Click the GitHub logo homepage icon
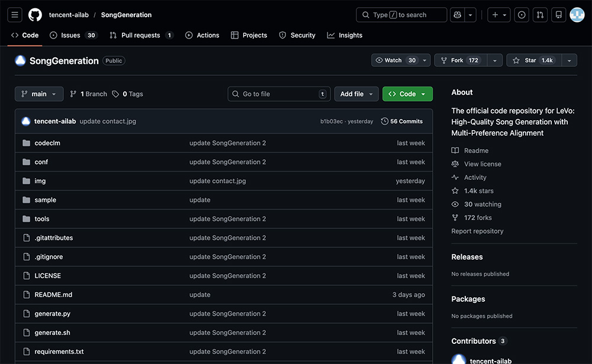The height and width of the screenshot is (364, 592). pyautogui.click(x=35, y=15)
